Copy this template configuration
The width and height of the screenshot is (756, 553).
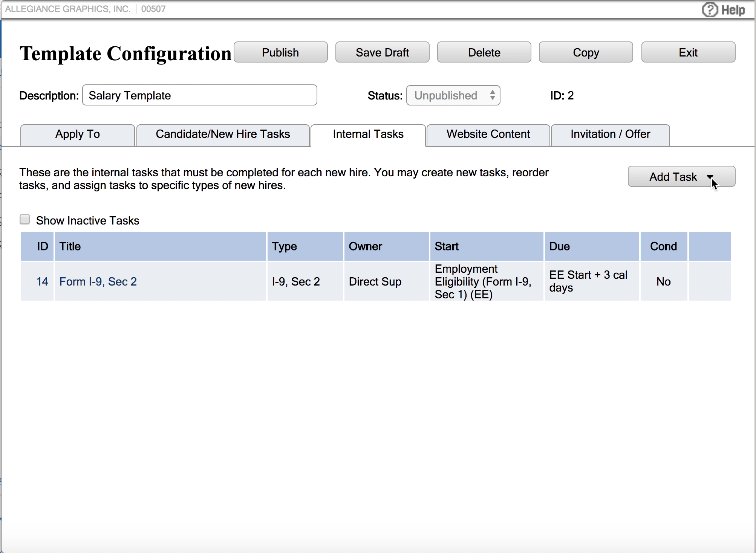tap(585, 52)
